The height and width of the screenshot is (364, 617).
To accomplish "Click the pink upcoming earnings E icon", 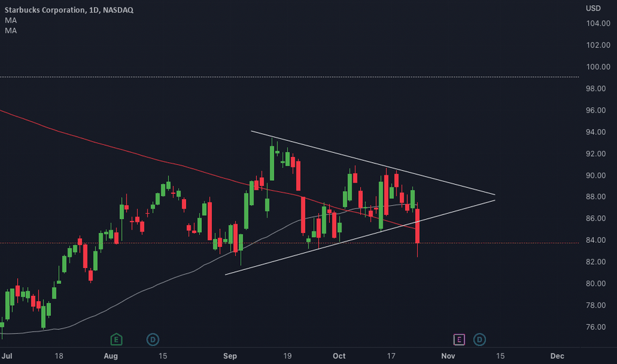I will (x=459, y=340).
